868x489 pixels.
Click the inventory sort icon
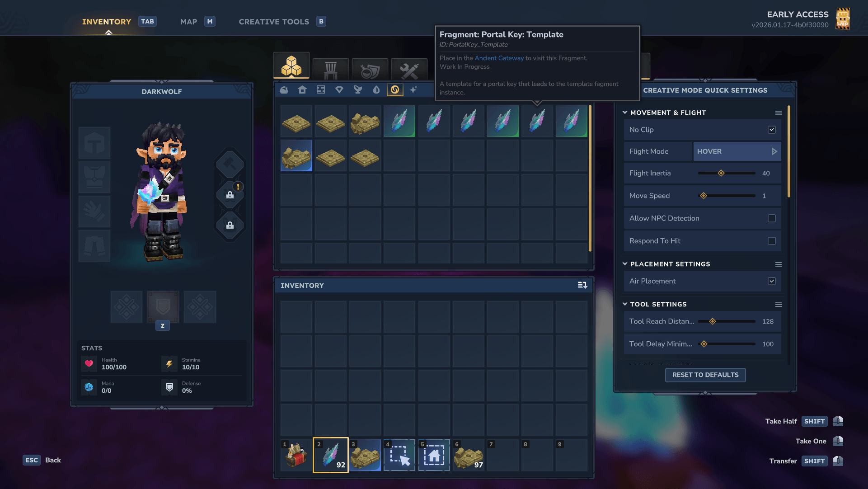pyautogui.click(x=582, y=285)
